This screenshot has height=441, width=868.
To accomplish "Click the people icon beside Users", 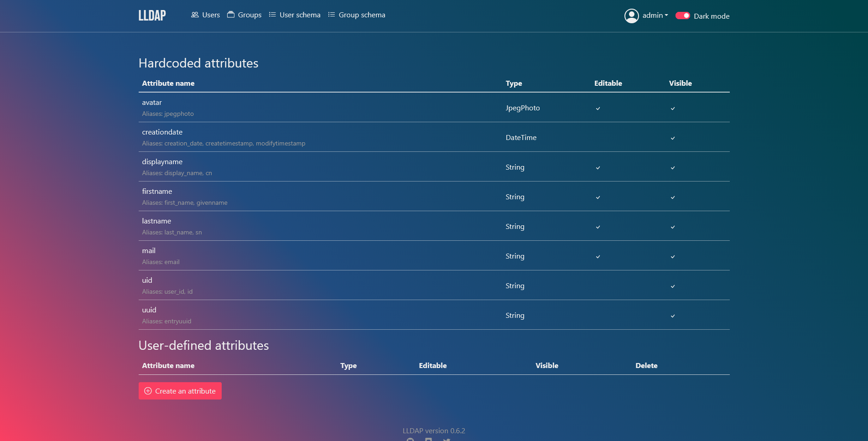I will pos(195,15).
